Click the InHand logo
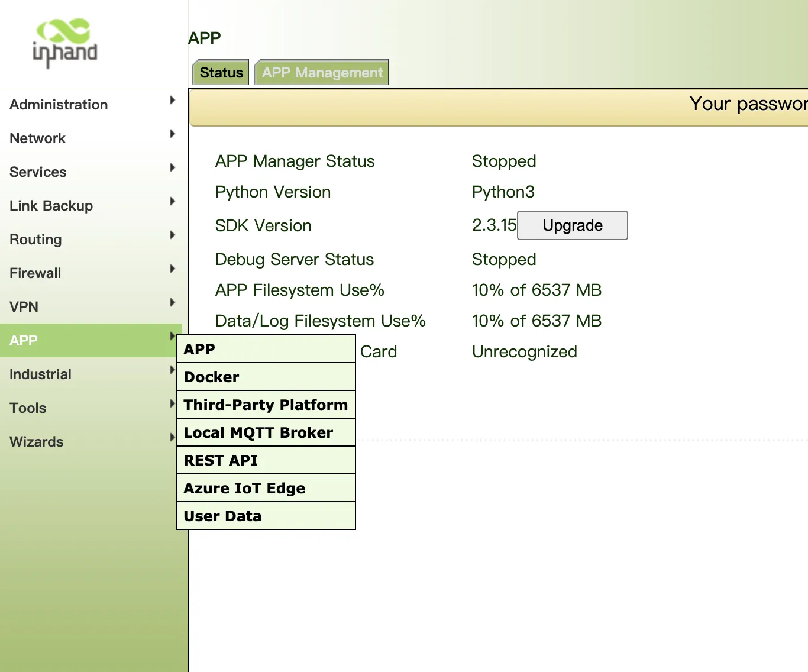 (x=65, y=43)
